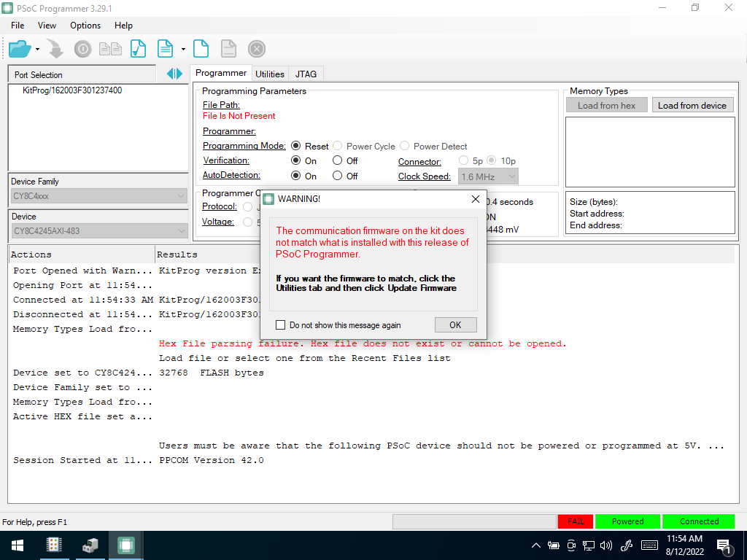The image size is (747, 560).
Task: Click the blank page icon in toolbar
Action: point(201,49)
